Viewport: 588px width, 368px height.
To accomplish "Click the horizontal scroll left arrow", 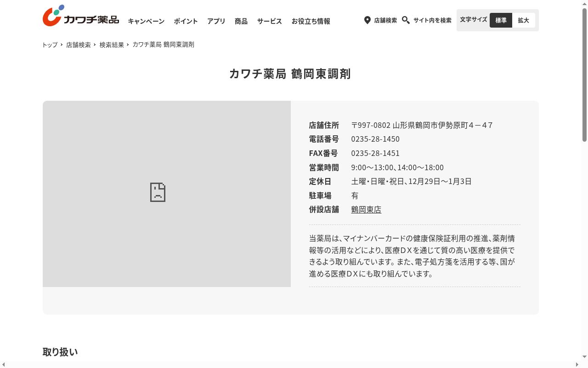I will pyautogui.click(x=4, y=364).
